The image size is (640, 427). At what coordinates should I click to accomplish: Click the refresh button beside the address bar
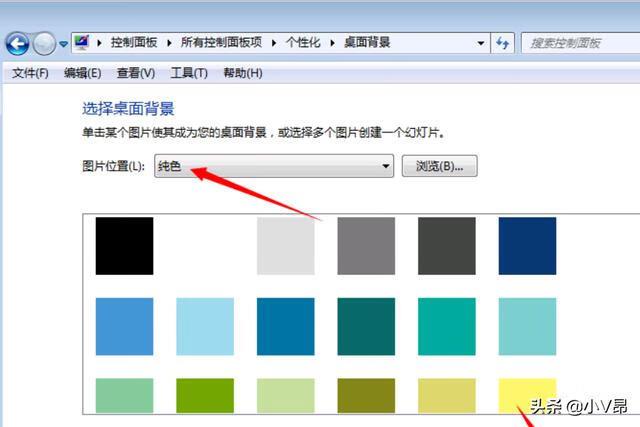tap(503, 43)
